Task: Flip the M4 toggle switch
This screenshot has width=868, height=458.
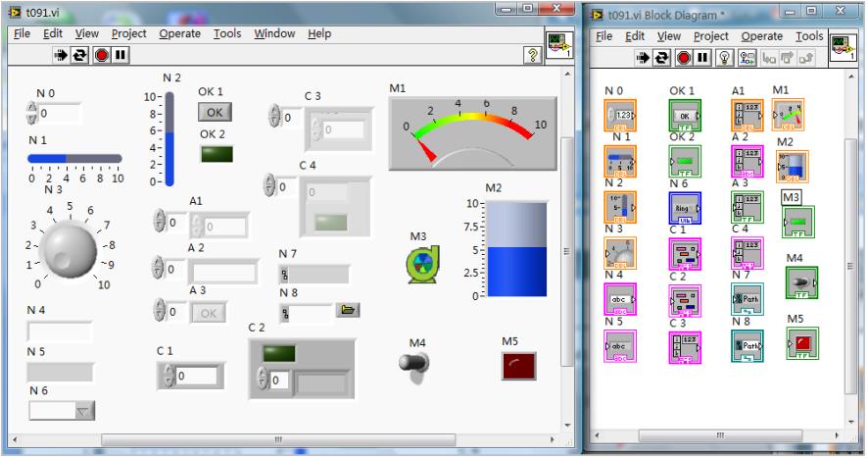Action: [x=414, y=364]
